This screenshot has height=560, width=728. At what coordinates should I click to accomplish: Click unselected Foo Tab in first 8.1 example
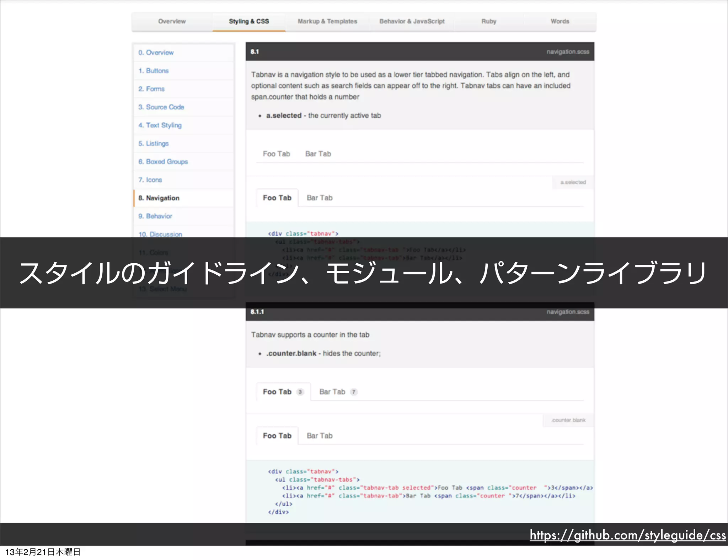pyautogui.click(x=277, y=154)
